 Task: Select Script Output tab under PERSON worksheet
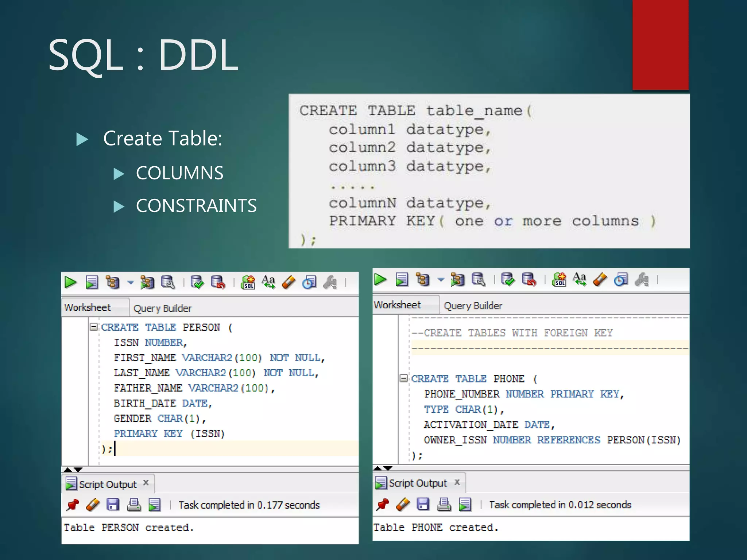[x=108, y=485]
